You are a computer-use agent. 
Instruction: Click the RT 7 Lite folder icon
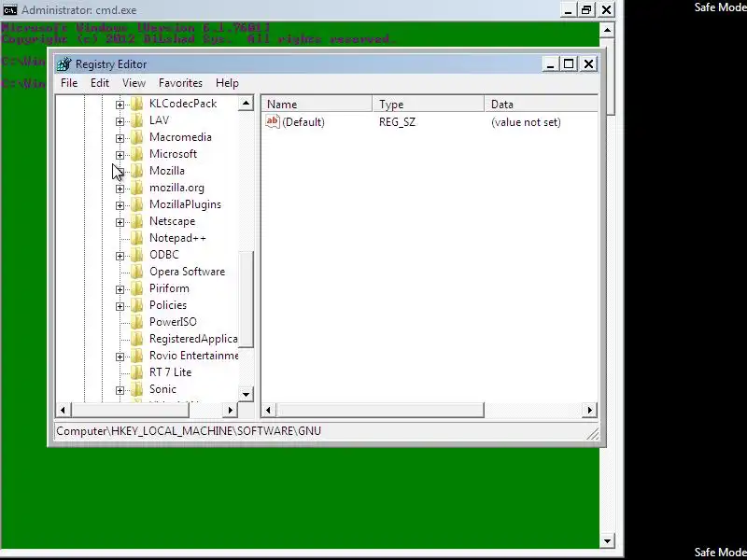[136, 372]
